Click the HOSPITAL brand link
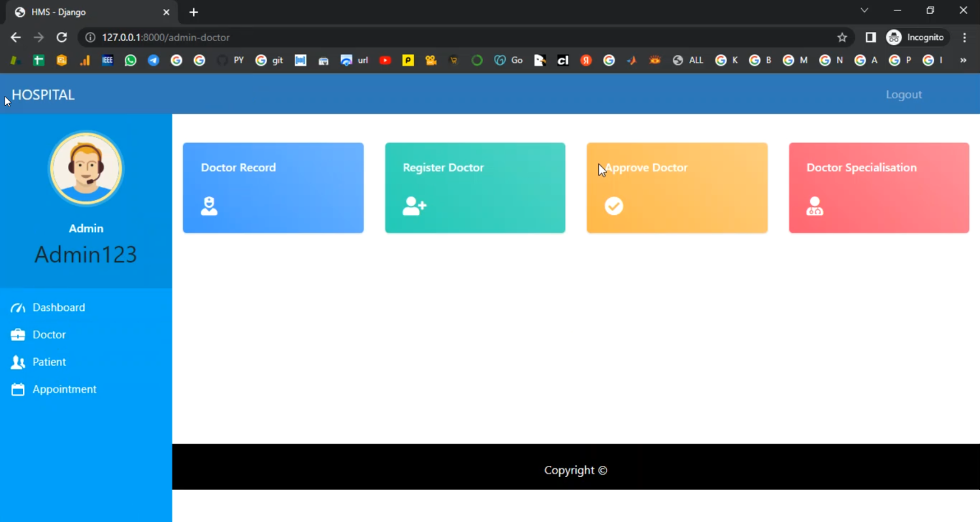This screenshot has width=980, height=522. coord(43,95)
